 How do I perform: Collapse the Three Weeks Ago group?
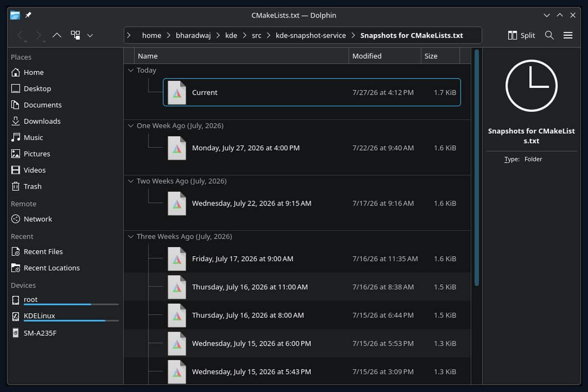[x=130, y=236]
